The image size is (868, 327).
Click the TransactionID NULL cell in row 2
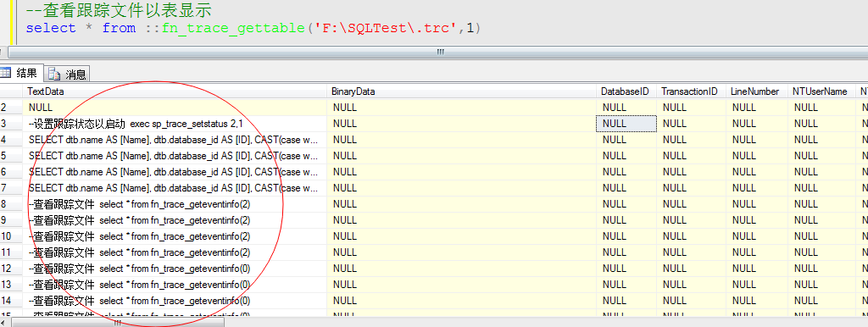[691, 108]
